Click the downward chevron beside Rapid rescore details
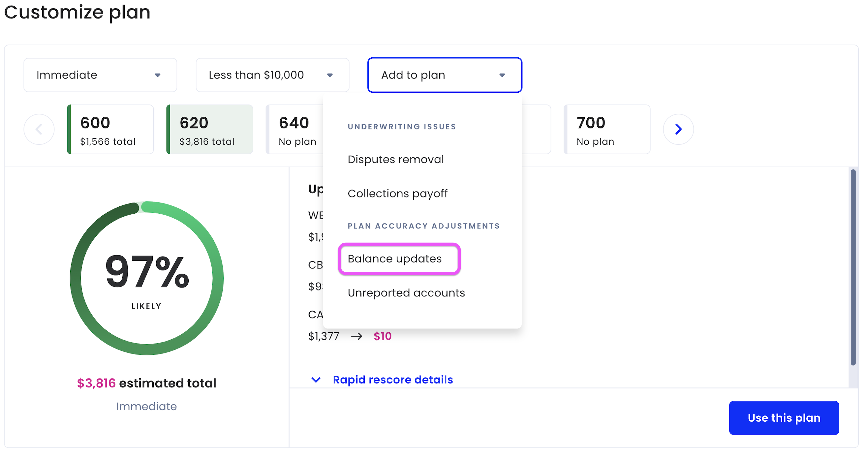Viewport: 868px width, 453px height. 316,380
